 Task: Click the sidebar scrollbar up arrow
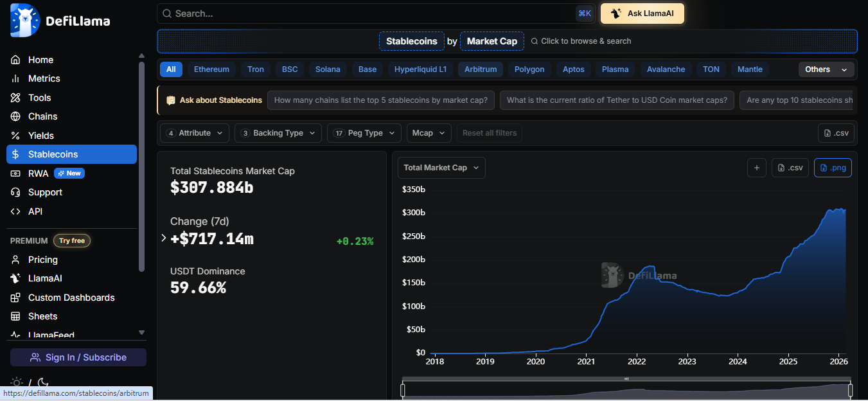pyautogui.click(x=142, y=56)
